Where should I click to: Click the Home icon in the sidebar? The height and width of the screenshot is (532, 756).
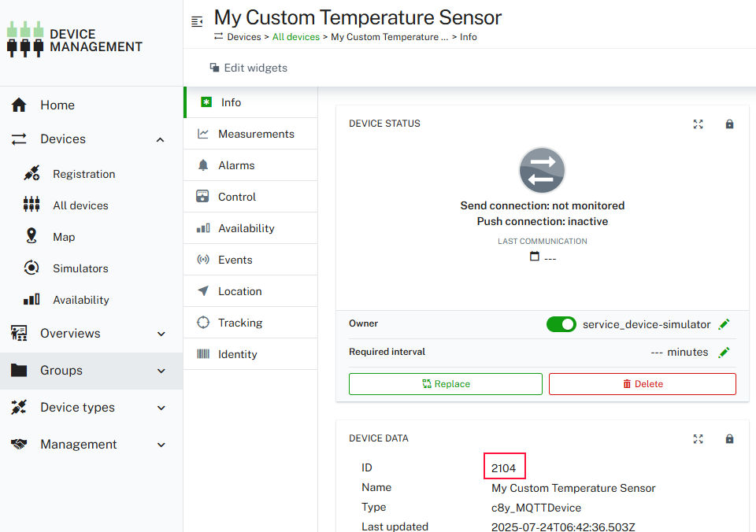coord(19,105)
